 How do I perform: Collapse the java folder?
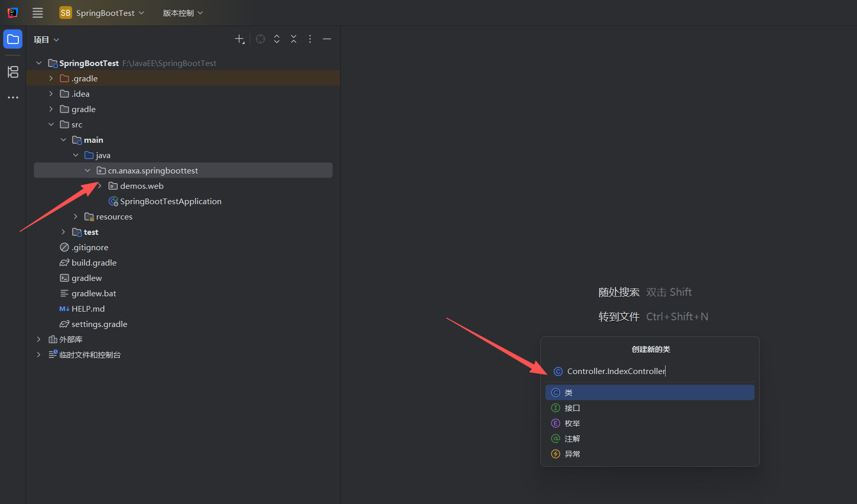click(x=76, y=155)
